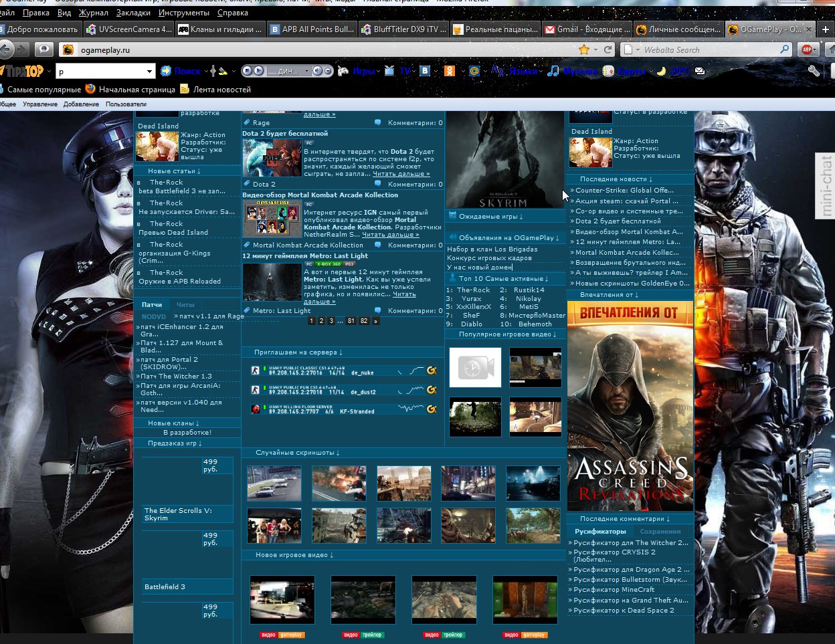
Task: Go to page 2 of news pagination
Action: [321, 321]
